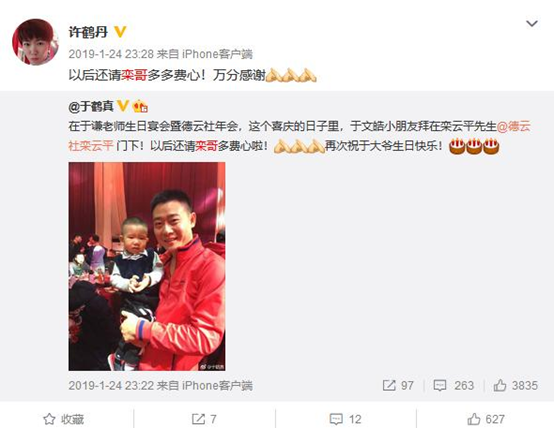Repost this post showing 7 reposts

coord(204,419)
